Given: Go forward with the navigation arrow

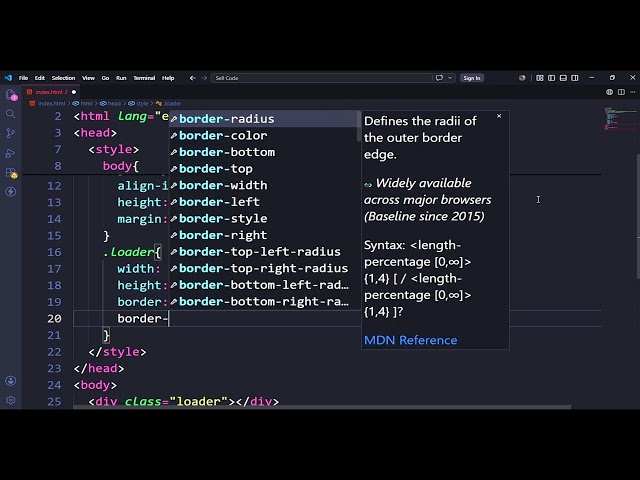Looking at the screenshot, I should pos(204,78).
